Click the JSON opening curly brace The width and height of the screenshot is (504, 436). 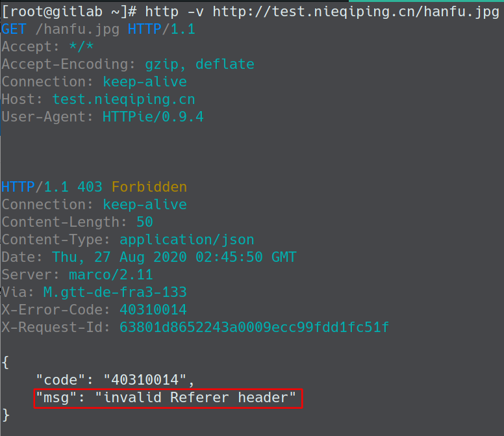[6, 362]
